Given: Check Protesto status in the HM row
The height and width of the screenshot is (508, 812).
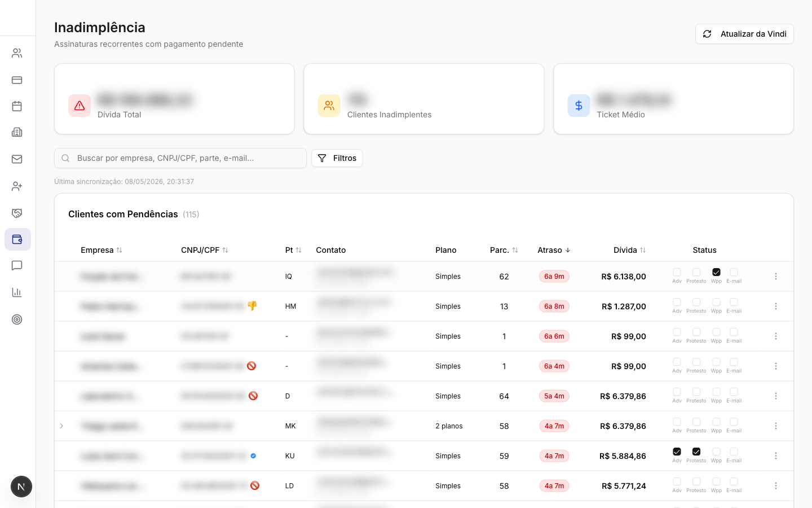Looking at the screenshot, I should 696,303.
